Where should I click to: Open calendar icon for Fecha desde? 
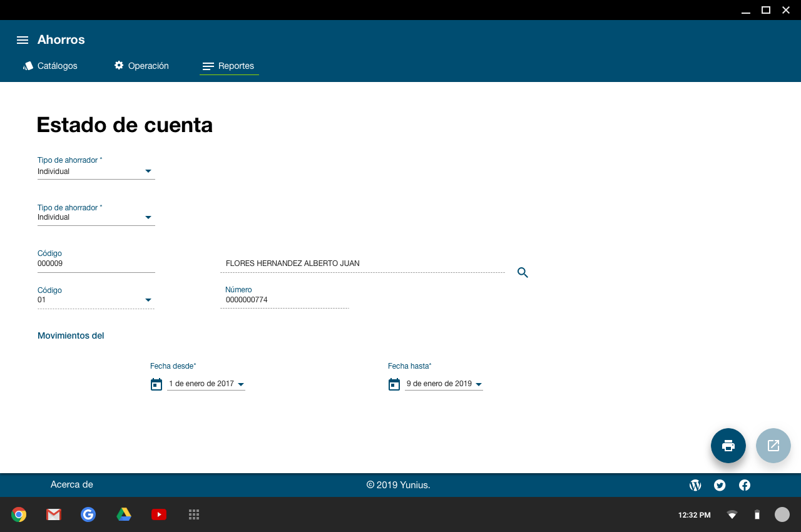click(x=156, y=384)
